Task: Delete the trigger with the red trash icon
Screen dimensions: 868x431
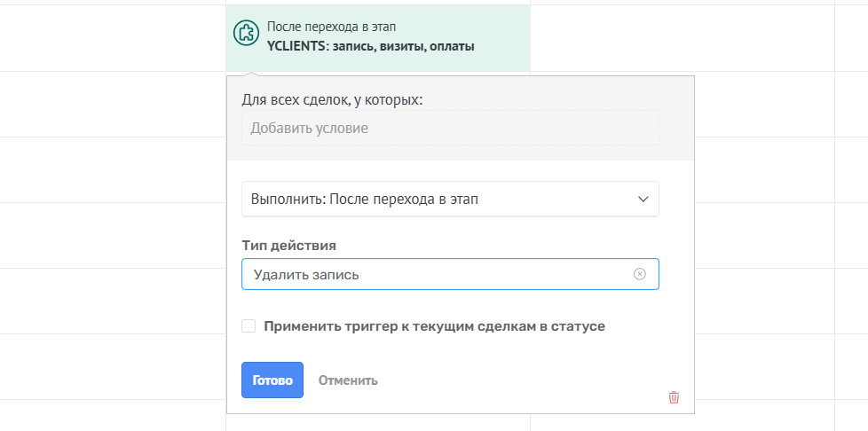Action: 674,397
